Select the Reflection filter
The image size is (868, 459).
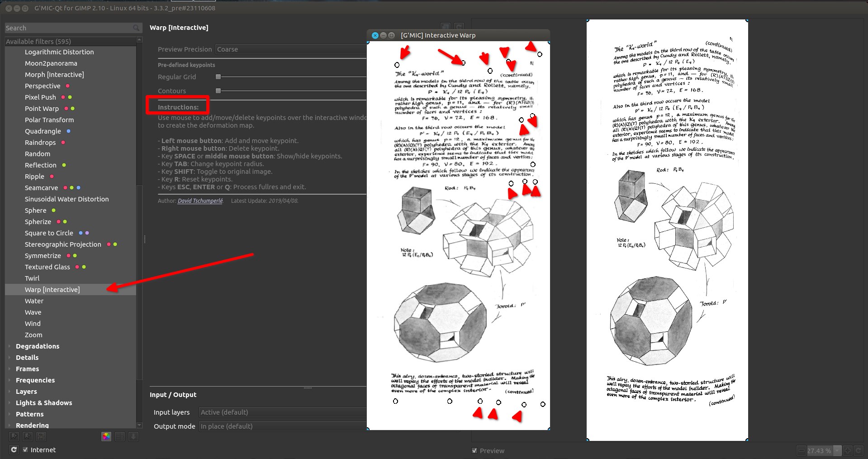pyautogui.click(x=41, y=165)
